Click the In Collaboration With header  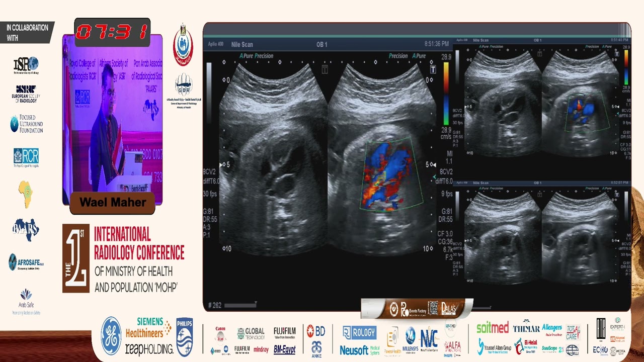27,33
